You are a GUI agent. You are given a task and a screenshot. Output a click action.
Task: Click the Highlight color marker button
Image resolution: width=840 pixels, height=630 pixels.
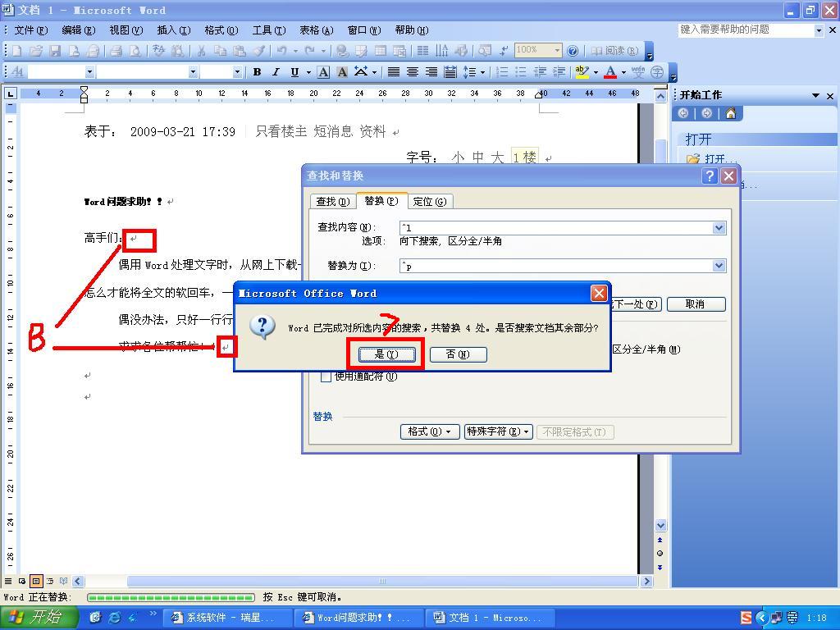point(582,72)
